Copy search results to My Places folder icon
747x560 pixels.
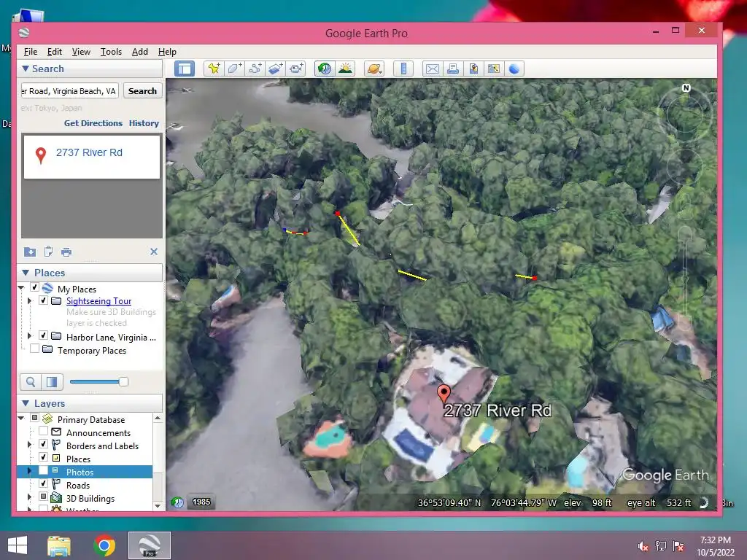[29, 252]
